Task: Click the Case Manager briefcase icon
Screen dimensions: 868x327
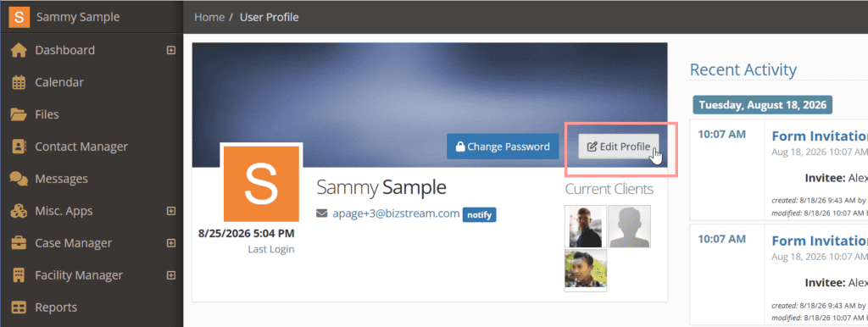Action: [x=19, y=243]
